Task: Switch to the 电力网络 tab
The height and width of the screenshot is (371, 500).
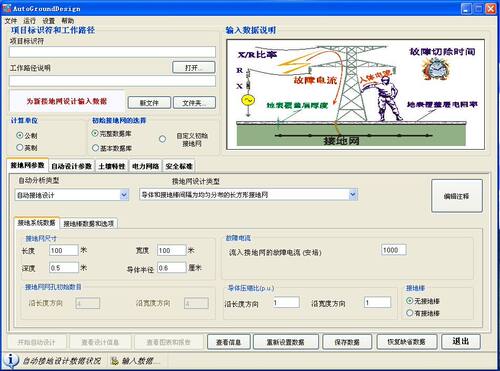Action: tap(145, 166)
